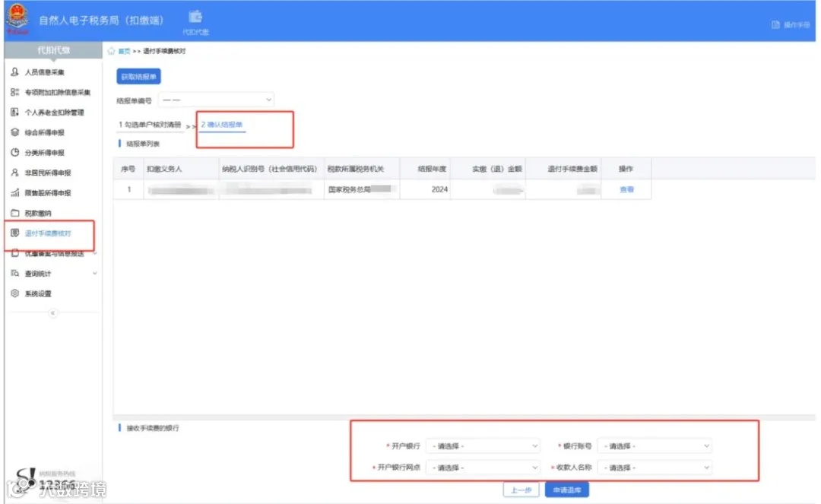This screenshot has height=504, width=821.
Task: Click the 退付手续费核对 breadcrumb text
Action: coord(164,51)
